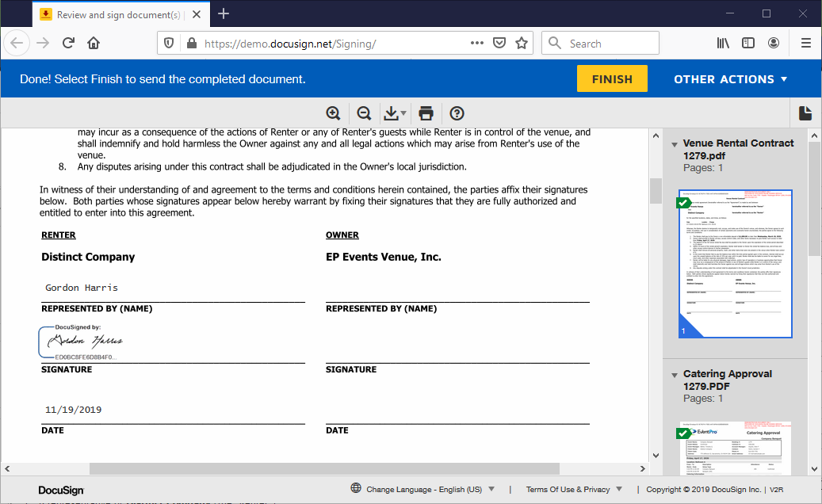Image resolution: width=822 pixels, height=504 pixels.
Task: Click the DocuSign footer logo
Action: point(61,491)
